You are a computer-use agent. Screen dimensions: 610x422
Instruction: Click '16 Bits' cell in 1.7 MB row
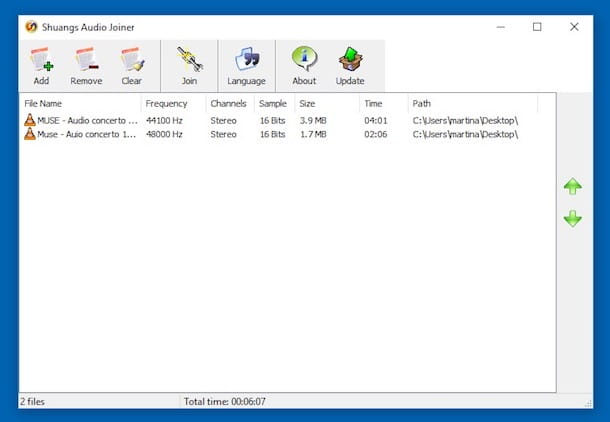(273, 134)
